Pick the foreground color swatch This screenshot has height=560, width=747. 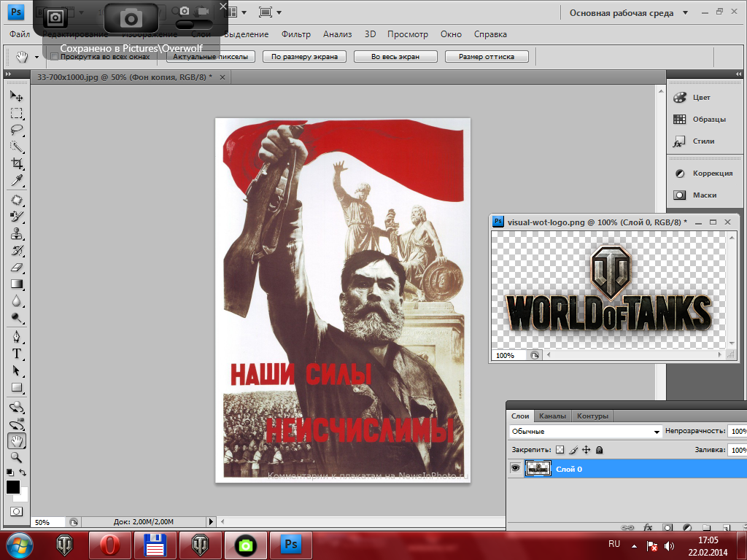(13, 487)
